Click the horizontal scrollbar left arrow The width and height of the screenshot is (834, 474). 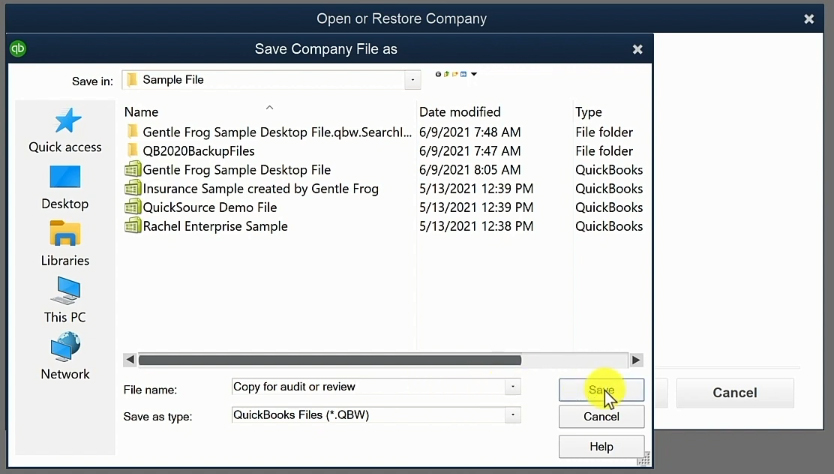pyautogui.click(x=130, y=360)
